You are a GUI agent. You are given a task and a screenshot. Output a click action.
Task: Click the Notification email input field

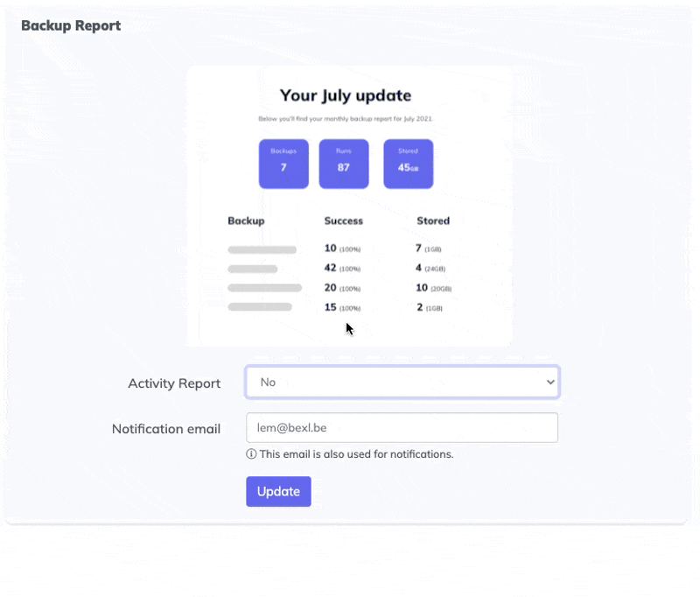(402, 428)
